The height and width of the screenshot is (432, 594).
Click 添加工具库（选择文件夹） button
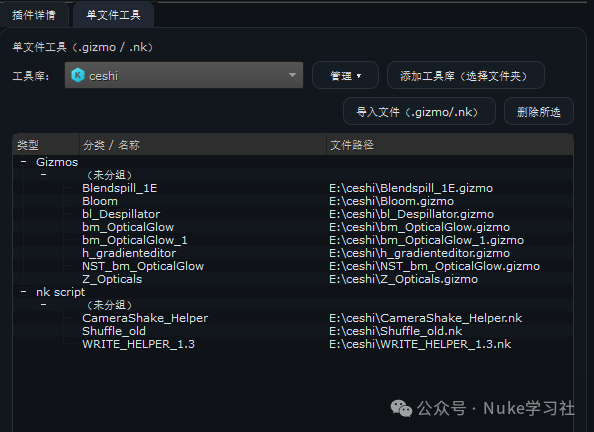(466, 75)
